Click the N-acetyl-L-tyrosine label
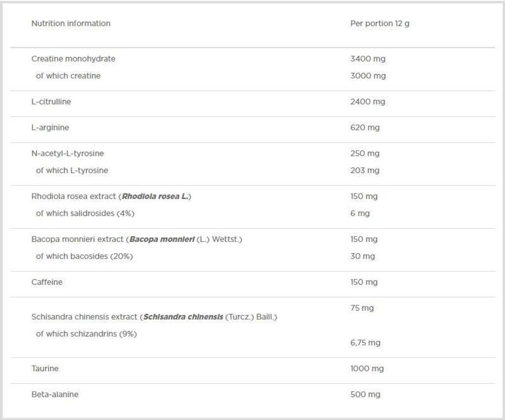The width and height of the screenshot is (505, 420). click(x=68, y=153)
